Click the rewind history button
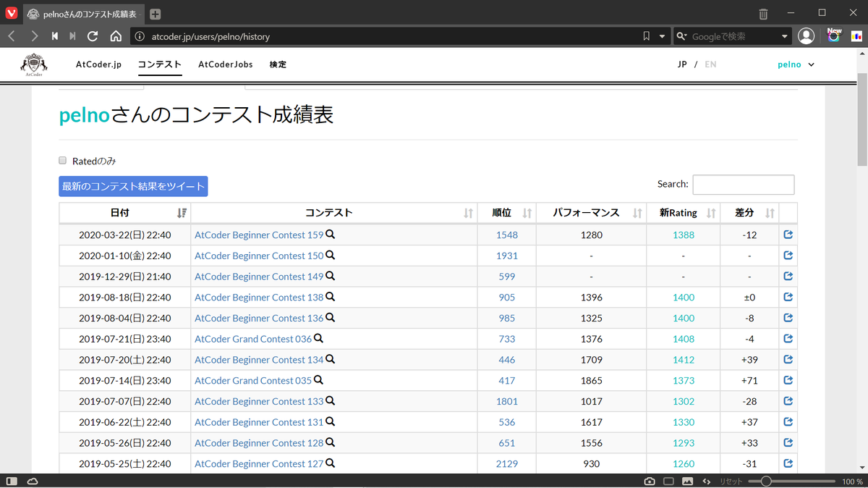Screen dimensions: 868x488 (54, 35)
